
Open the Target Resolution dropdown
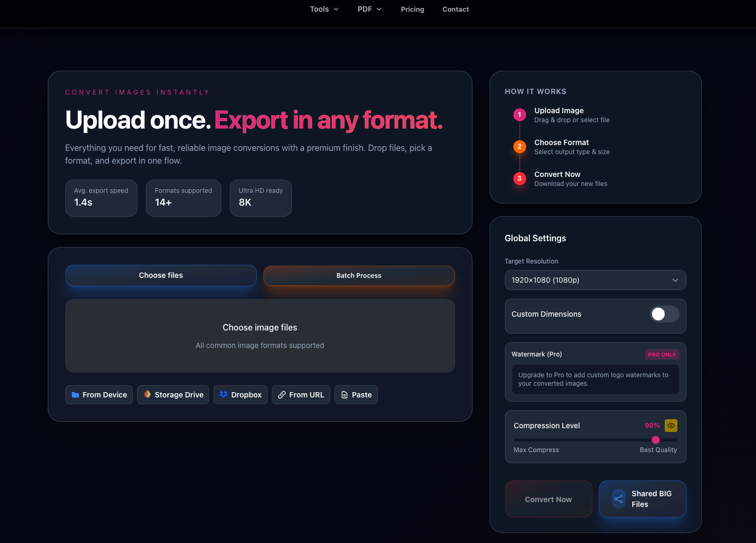point(595,280)
